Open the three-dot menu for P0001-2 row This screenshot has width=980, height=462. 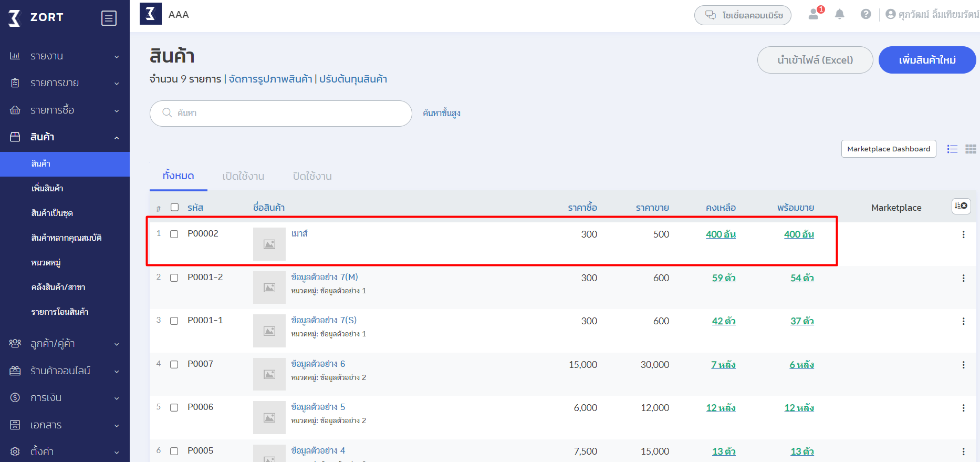tap(963, 278)
